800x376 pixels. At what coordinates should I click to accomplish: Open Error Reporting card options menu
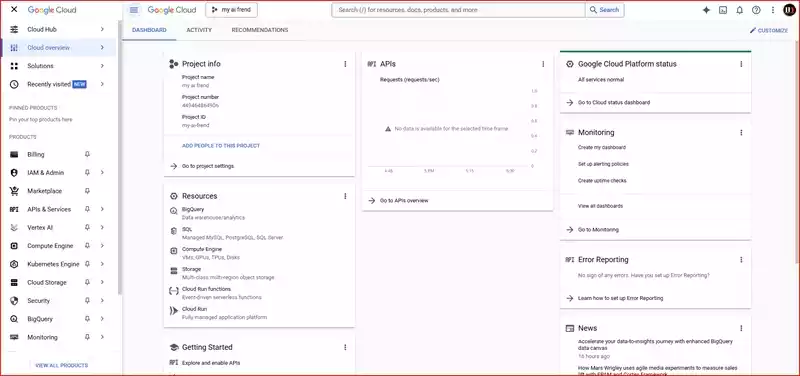741,260
